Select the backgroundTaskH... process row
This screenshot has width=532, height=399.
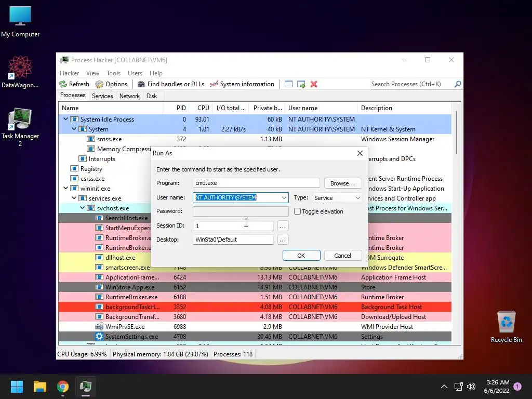tap(255, 307)
